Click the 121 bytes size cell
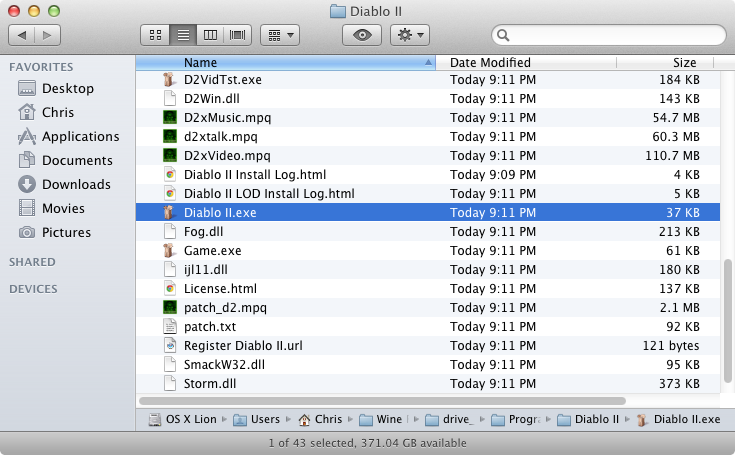 point(671,345)
